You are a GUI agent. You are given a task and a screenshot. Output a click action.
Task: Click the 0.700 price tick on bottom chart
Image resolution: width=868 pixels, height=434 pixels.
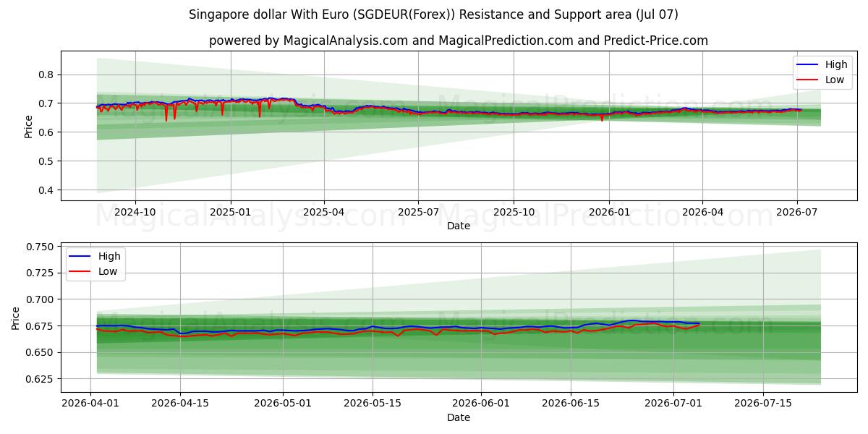[x=41, y=299]
